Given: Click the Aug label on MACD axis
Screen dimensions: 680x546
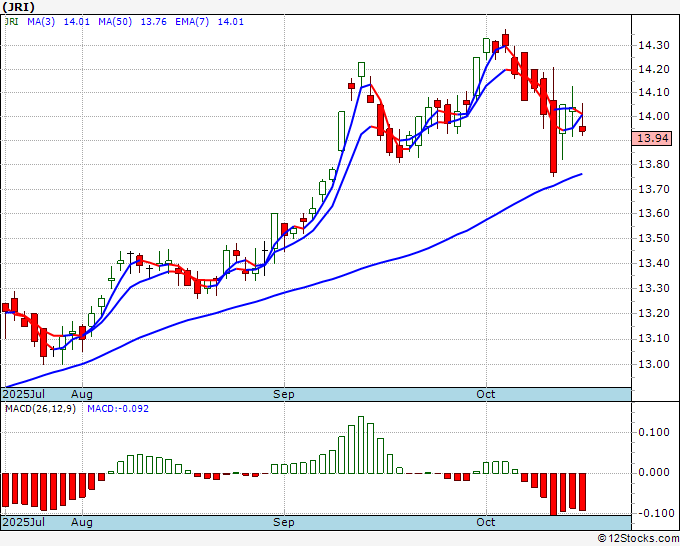Looking at the screenshot, I should pos(82,522).
